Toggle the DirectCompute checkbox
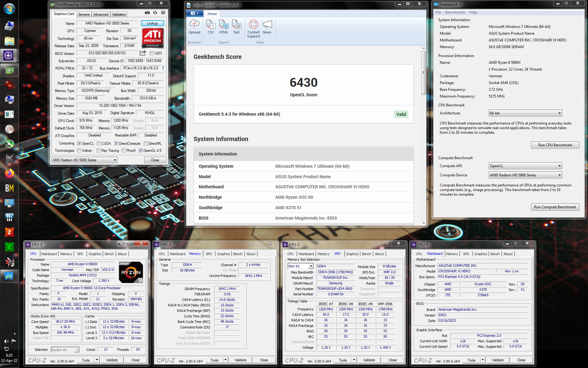588x368 pixels. pyautogui.click(x=116, y=143)
